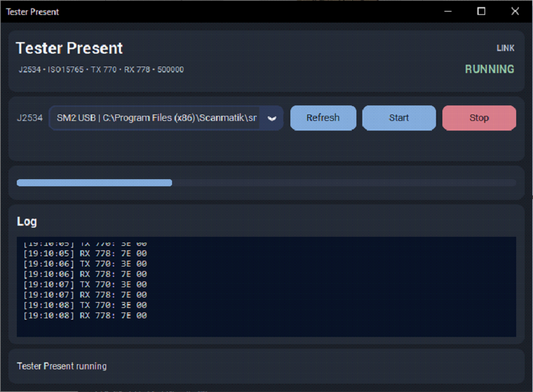Close the Tester Present window
533x392 pixels.
[515, 12]
